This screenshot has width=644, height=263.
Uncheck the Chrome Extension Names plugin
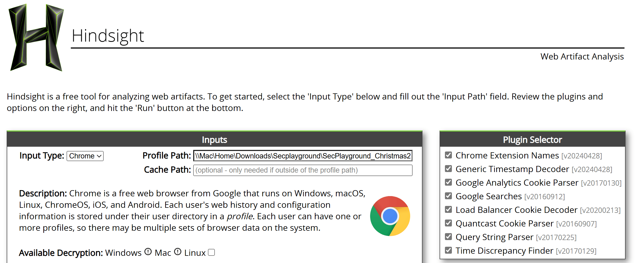[448, 155]
